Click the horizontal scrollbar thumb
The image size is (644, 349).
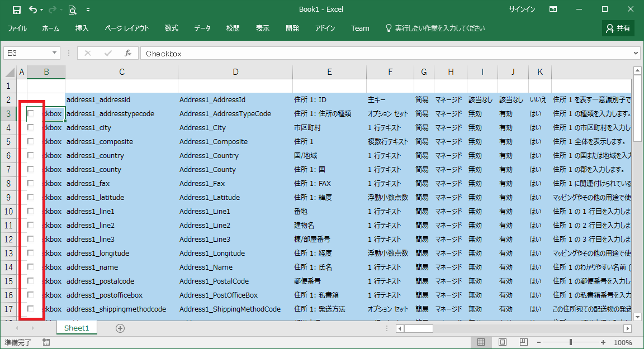(x=419, y=328)
